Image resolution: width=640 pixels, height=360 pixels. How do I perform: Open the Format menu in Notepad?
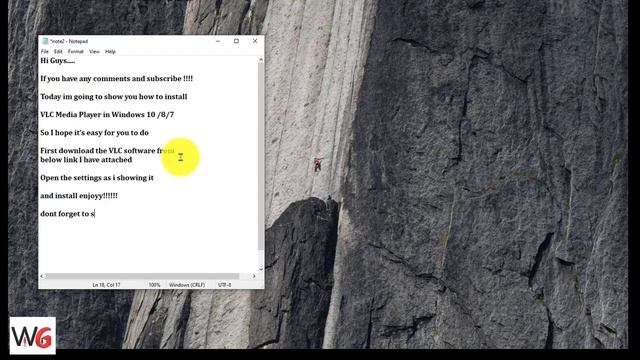76,51
